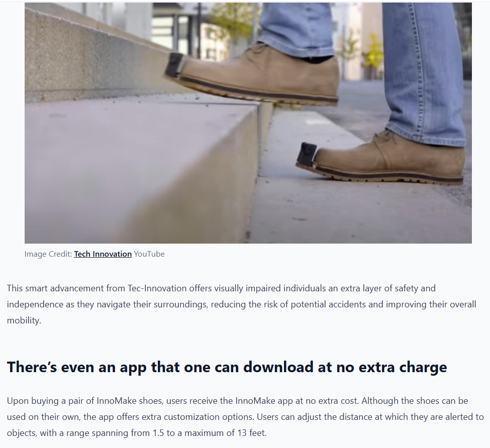Screen dimensions: 490x448
Task: Click the word 'Tec-Innovation' in the first paragraph
Action: [157, 288]
